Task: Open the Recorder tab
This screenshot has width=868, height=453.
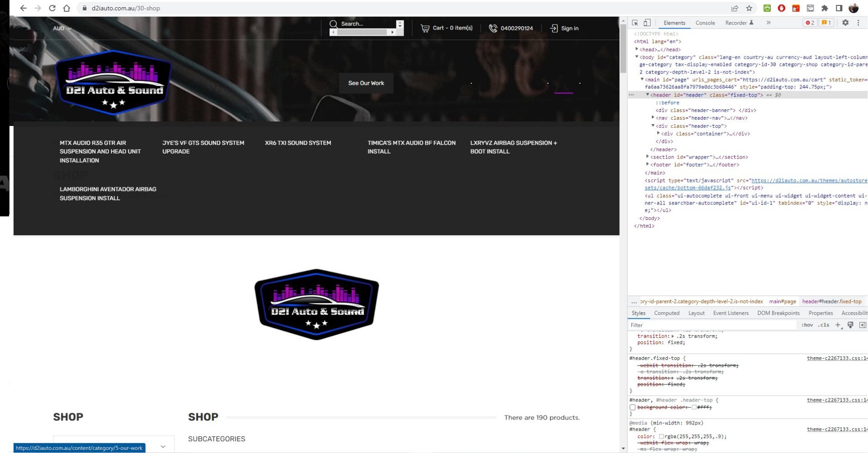Action: pyautogui.click(x=739, y=23)
